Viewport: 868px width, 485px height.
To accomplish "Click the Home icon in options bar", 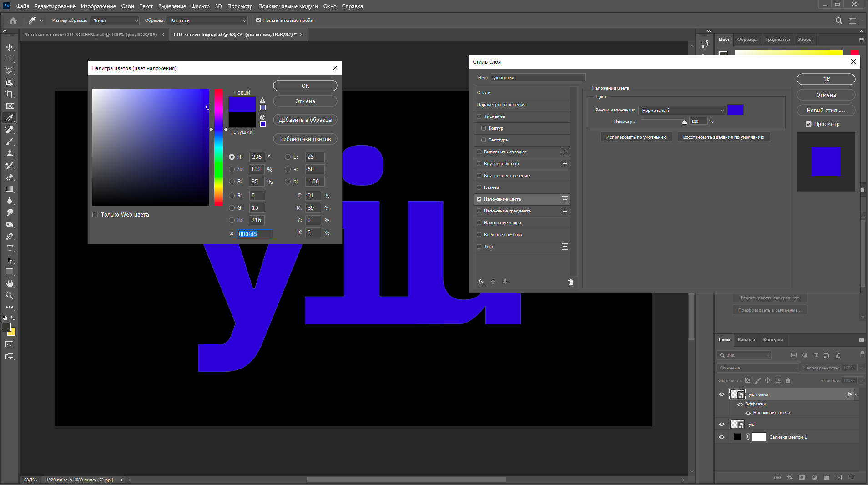I will [13, 20].
